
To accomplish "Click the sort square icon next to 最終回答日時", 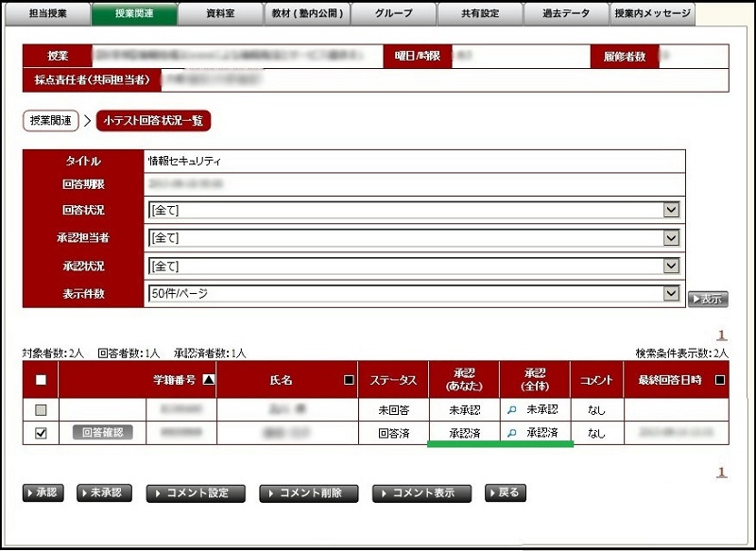I will 719,380.
